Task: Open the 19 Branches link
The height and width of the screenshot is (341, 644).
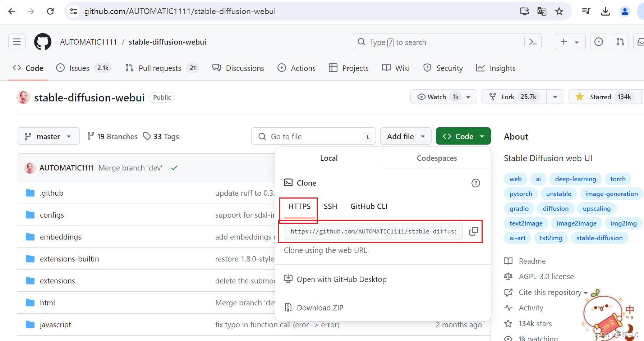Action: tap(112, 137)
